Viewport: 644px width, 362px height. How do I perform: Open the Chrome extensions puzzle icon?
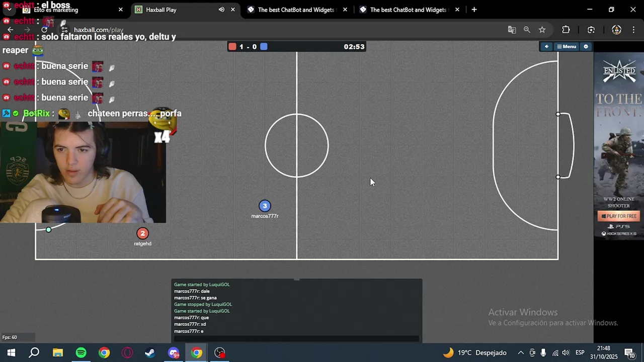(x=566, y=30)
